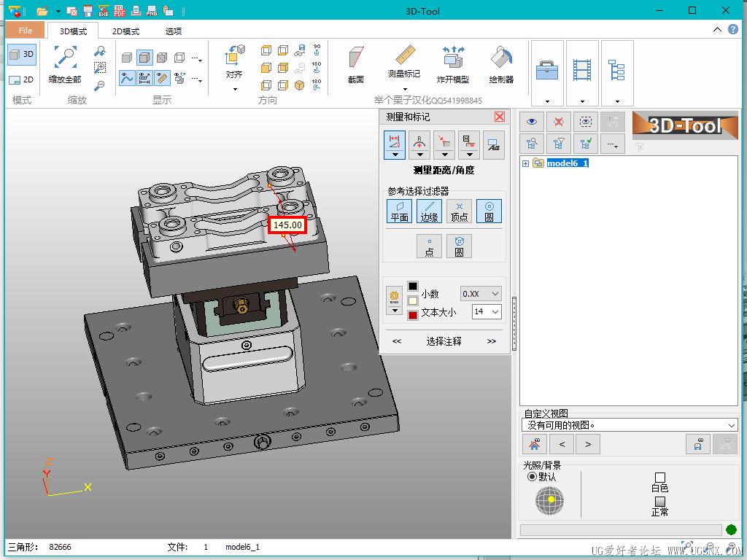Open tree structure panel dropdown
The width and height of the screenshot is (747, 560).
click(x=617, y=101)
